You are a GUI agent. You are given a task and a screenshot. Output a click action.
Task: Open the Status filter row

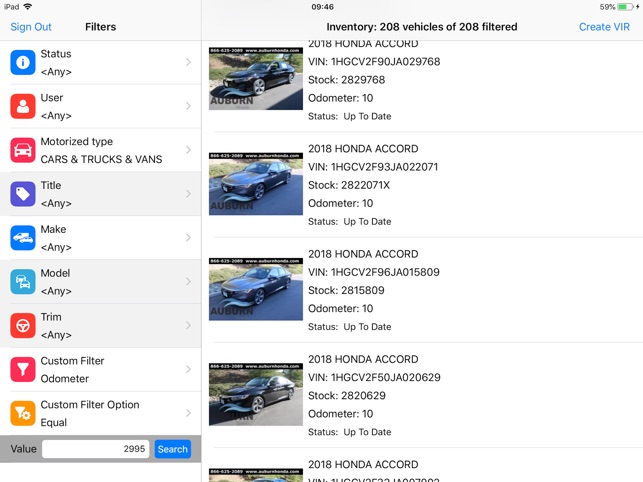[100, 62]
